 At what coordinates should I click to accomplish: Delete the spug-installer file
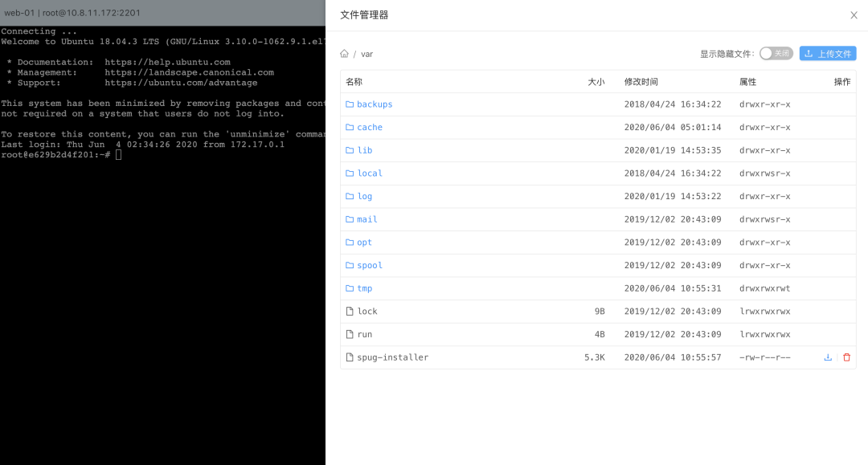tap(846, 357)
